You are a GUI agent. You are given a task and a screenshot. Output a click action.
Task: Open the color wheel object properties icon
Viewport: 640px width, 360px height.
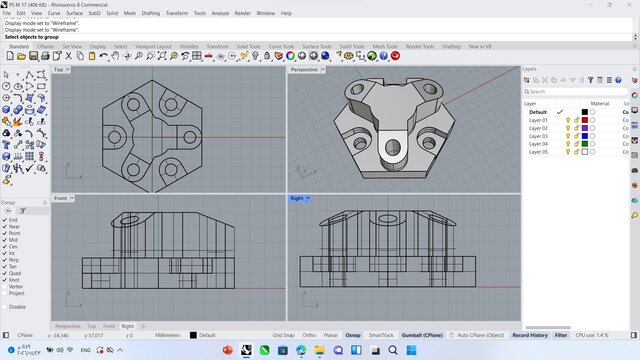(290, 56)
